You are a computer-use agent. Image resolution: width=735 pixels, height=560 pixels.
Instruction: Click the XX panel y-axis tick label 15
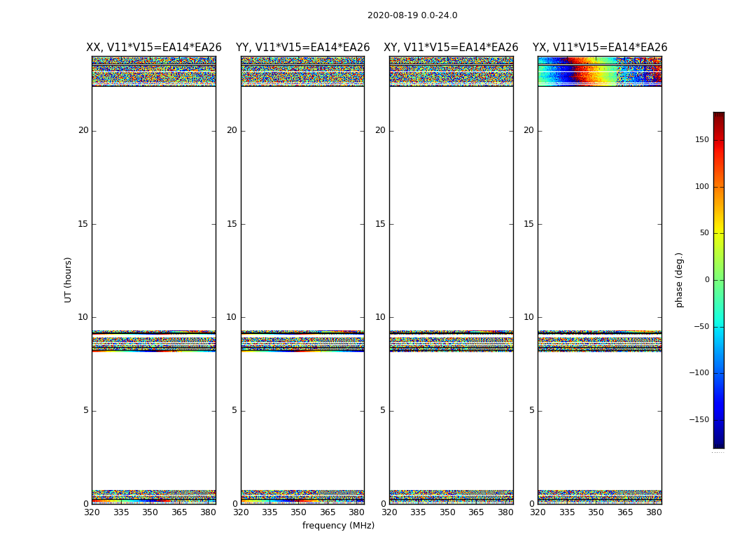click(x=83, y=224)
